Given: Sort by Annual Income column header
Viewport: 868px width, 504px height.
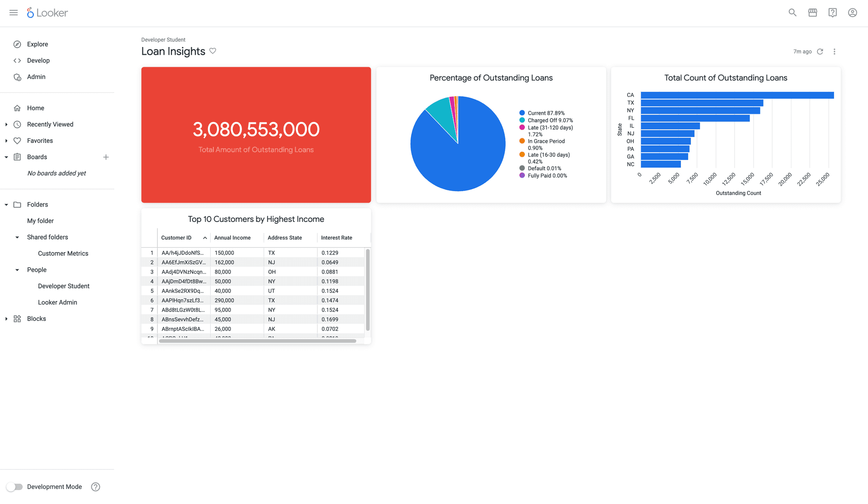Looking at the screenshot, I should click(x=232, y=238).
